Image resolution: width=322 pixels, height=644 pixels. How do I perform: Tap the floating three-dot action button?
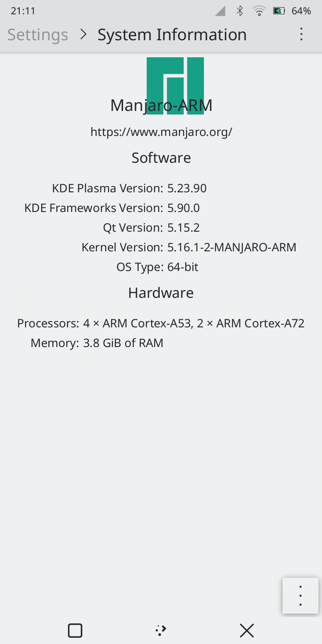[301, 596]
